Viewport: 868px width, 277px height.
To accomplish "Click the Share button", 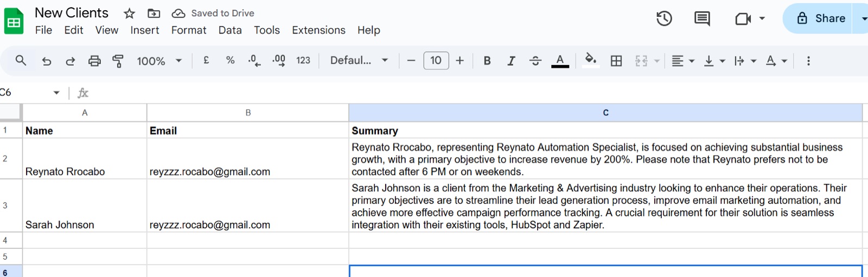I will point(820,18).
